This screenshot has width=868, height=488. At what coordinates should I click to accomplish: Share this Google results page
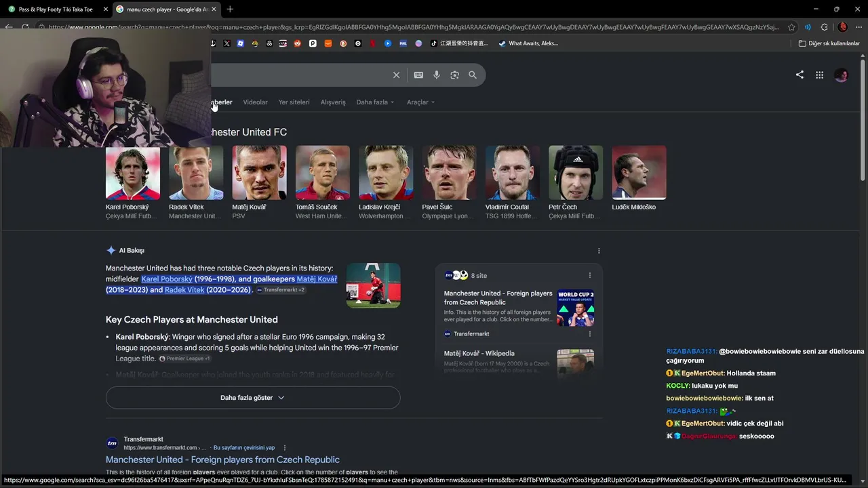coord(800,75)
